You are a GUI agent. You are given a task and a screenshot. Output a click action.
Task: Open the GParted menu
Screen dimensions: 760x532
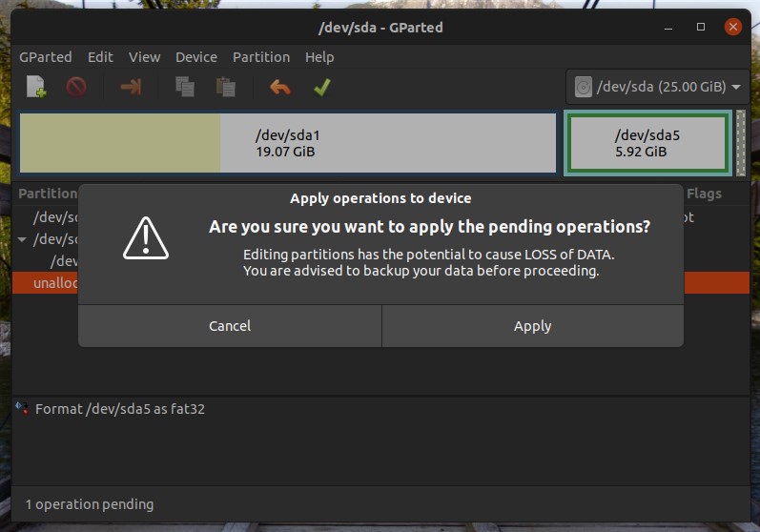(x=46, y=57)
